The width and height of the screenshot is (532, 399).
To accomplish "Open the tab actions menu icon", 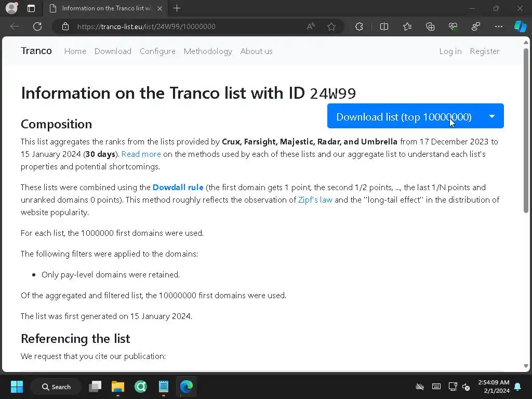I will [31, 8].
